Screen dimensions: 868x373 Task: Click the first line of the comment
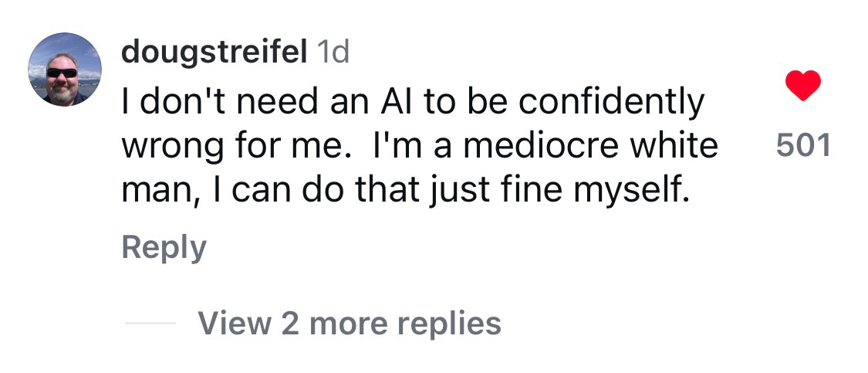pos(413,103)
